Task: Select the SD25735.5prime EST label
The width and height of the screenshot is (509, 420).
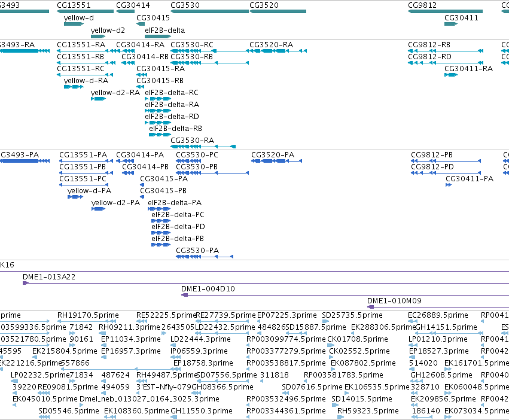Action: 352,315
